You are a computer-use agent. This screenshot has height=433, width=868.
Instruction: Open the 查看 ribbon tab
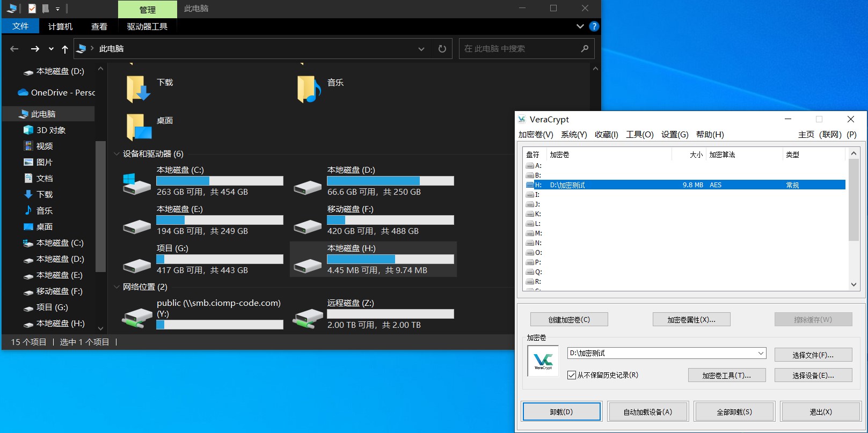coord(99,26)
